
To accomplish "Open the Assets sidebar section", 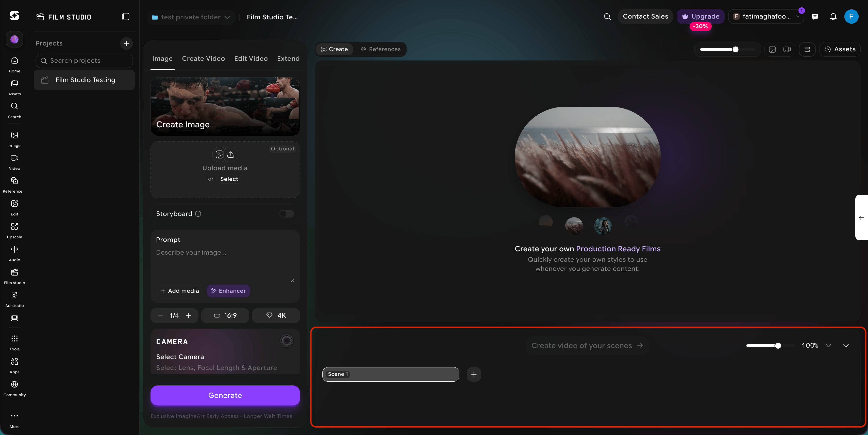I will [14, 87].
